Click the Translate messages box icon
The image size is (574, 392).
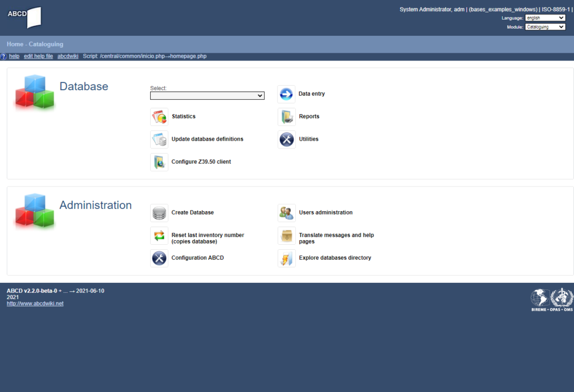[286, 236]
